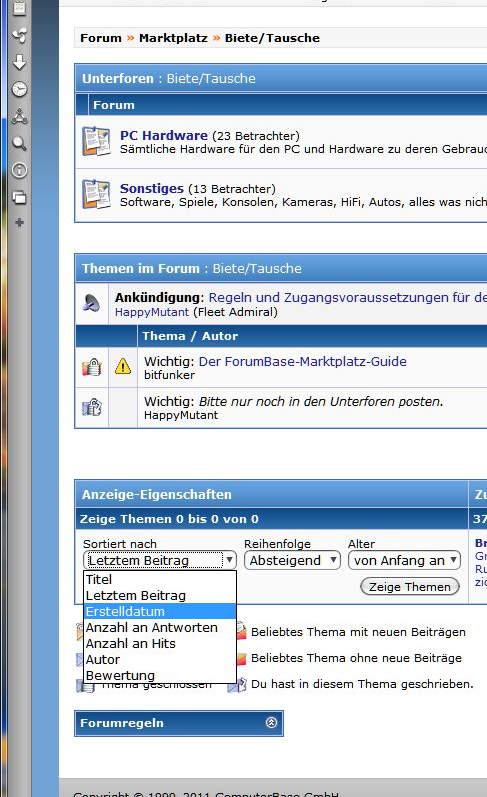Image resolution: width=487 pixels, height=797 pixels.
Task: Click yellow warning icon in Marktplatz-Guide row
Action: (x=123, y=366)
